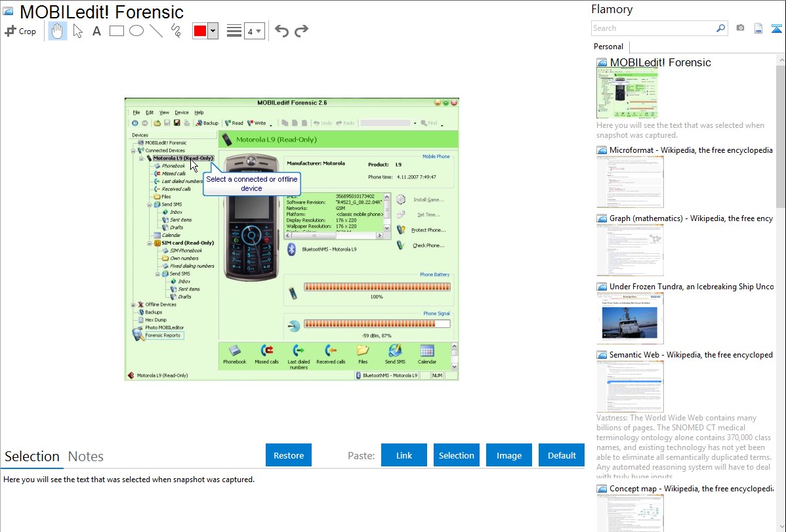Screen dimensions: 786x532
Task: Redo the last annotation
Action: pyautogui.click(x=301, y=31)
